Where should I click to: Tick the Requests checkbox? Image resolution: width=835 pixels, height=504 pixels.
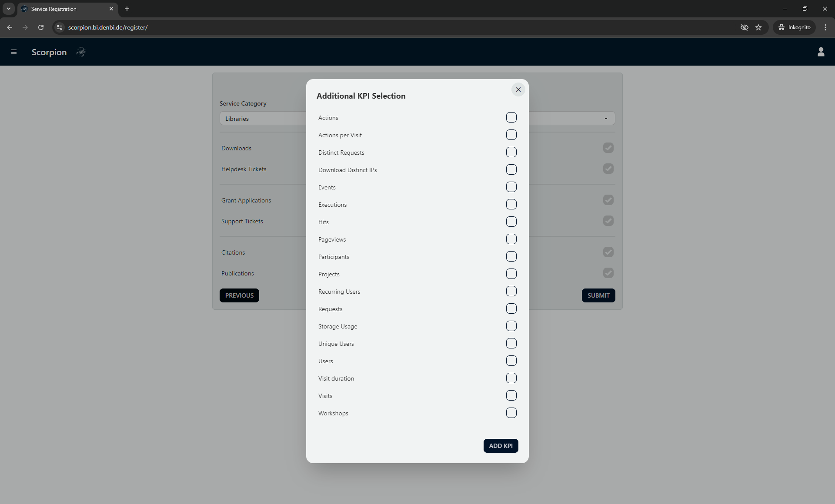pos(511,308)
